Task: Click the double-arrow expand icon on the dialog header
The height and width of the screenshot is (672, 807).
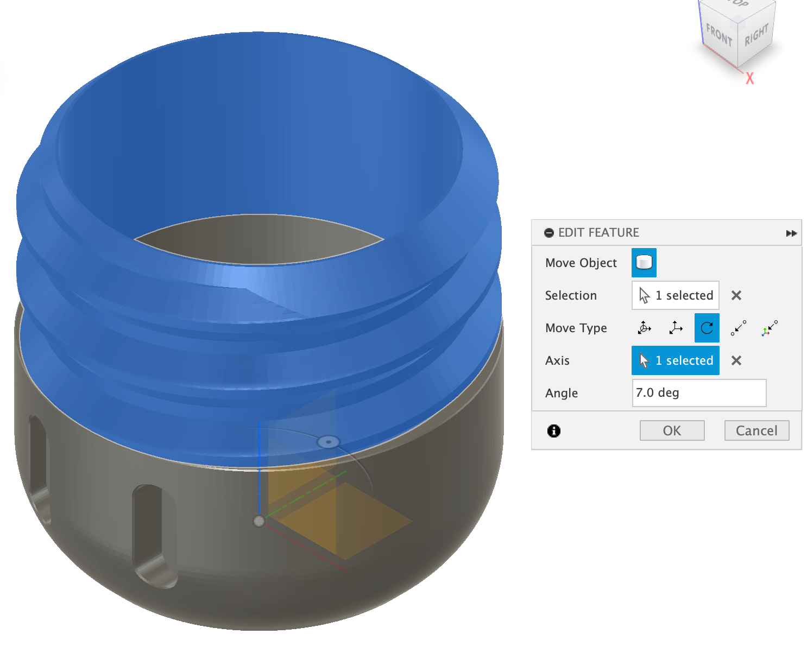Action: tap(791, 233)
